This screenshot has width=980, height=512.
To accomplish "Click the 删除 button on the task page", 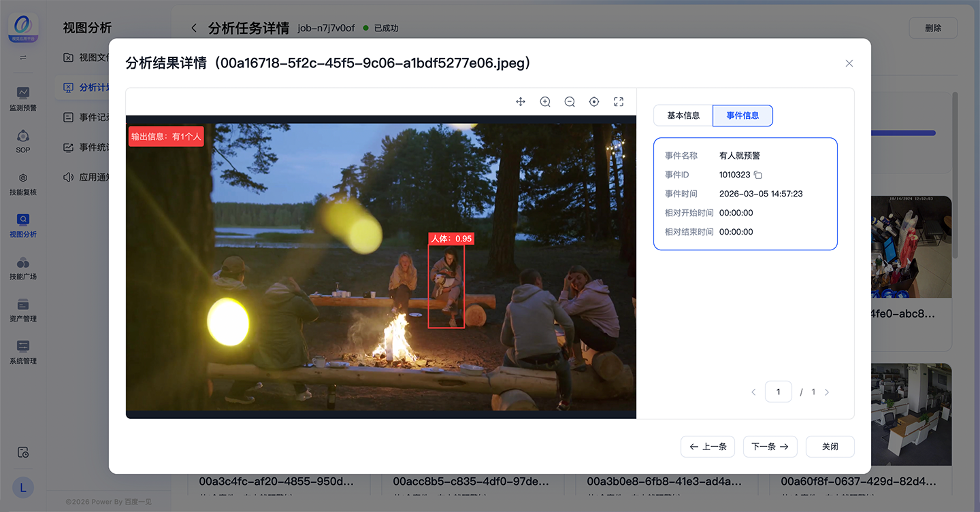I will [x=933, y=28].
